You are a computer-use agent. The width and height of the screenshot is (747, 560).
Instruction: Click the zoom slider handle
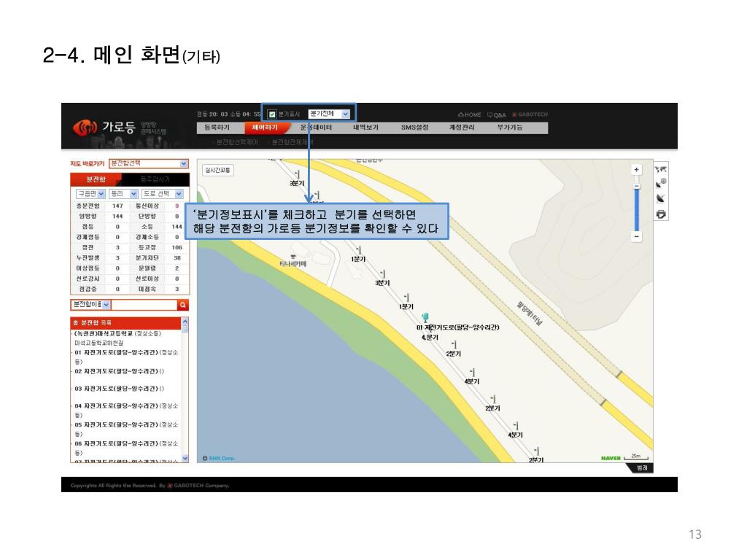(x=636, y=187)
